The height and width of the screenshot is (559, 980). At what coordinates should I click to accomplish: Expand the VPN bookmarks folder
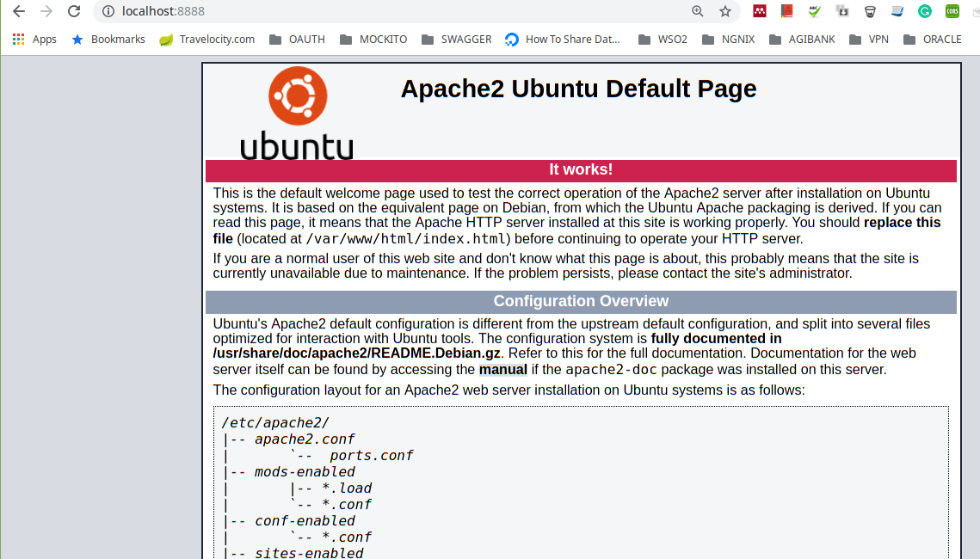pos(869,40)
